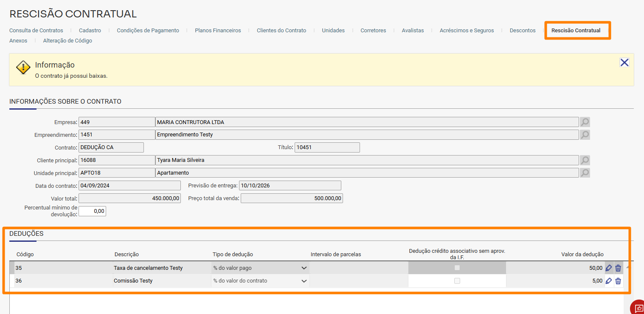Image resolution: width=644 pixels, height=314 pixels.
Task: Select the Rescisão Contratual tab
Action: pyautogui.click(x=576, y=31)
